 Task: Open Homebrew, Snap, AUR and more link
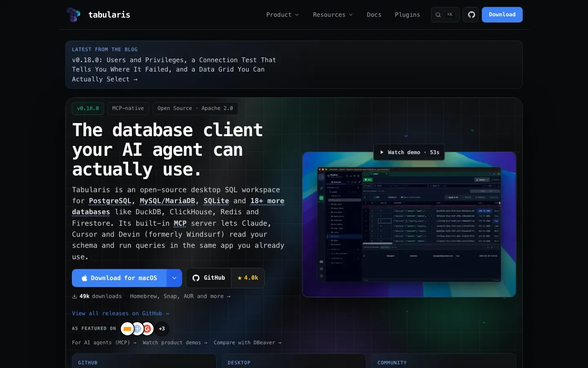pyautogui.click(x=180, y=296)
